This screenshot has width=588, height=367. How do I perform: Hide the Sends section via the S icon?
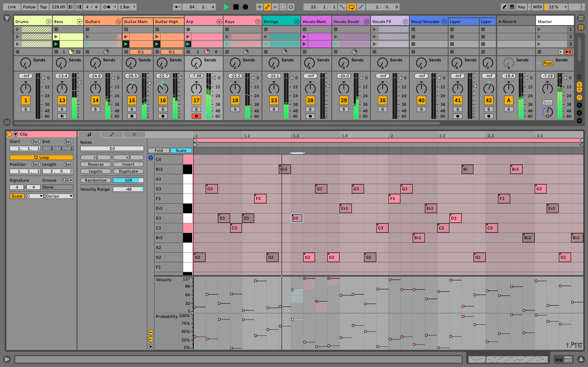(x=580, y=84)
